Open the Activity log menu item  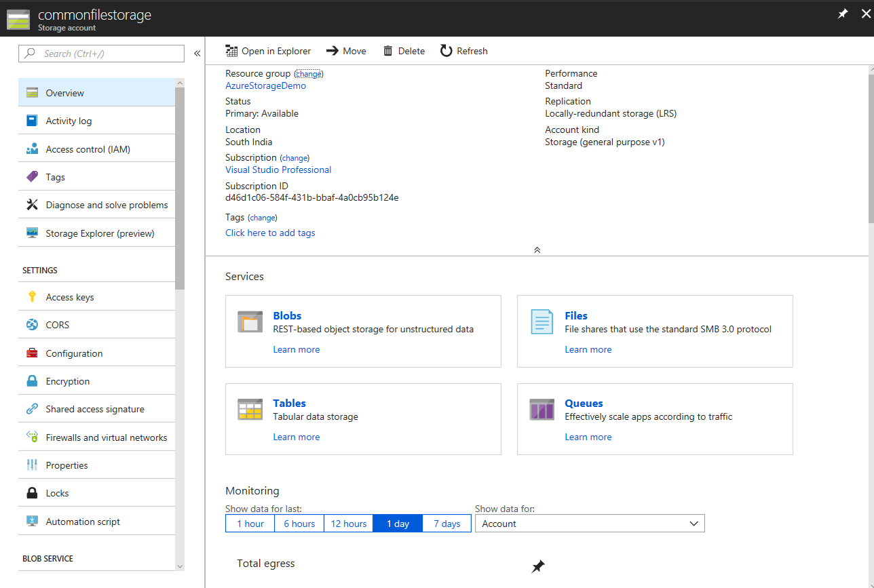(96, 121)
